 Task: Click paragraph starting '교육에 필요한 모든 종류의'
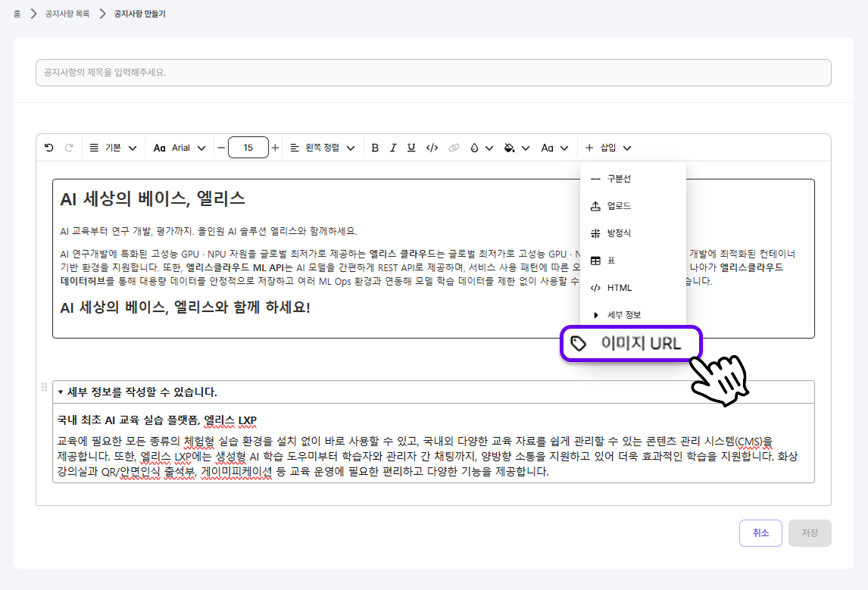427,456
